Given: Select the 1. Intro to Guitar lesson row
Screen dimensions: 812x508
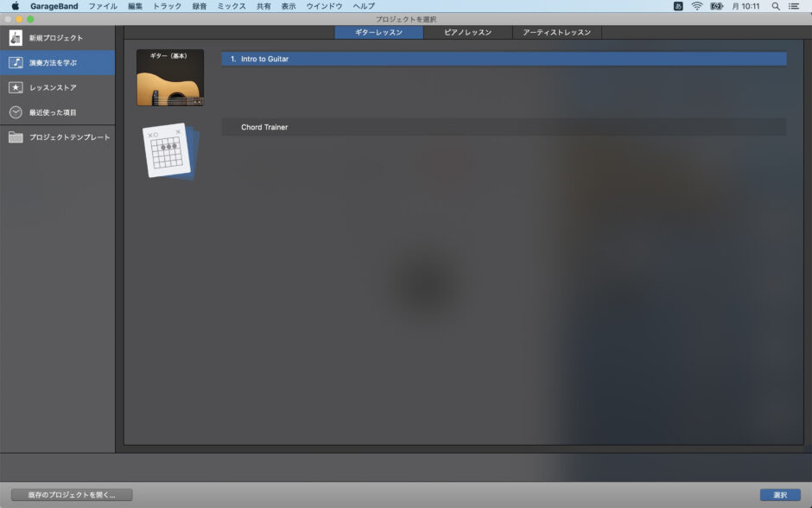Looking at the screenshot, I should (504, 59).
